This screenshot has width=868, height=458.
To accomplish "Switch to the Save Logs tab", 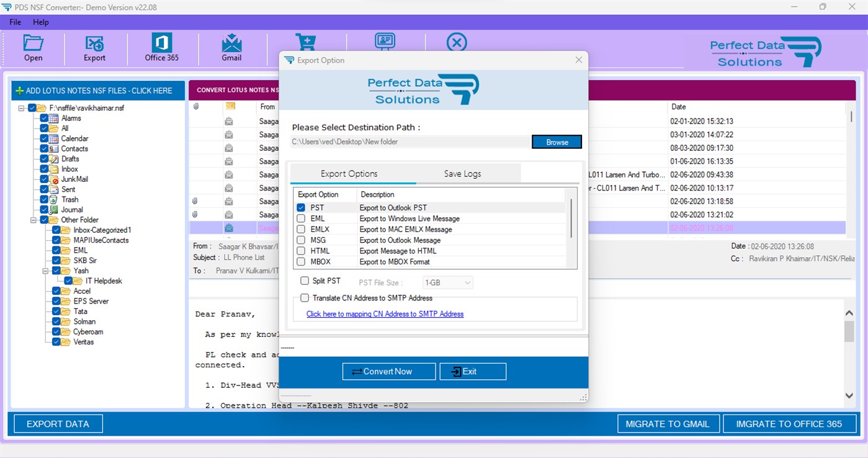I will [x=462, y=174].
